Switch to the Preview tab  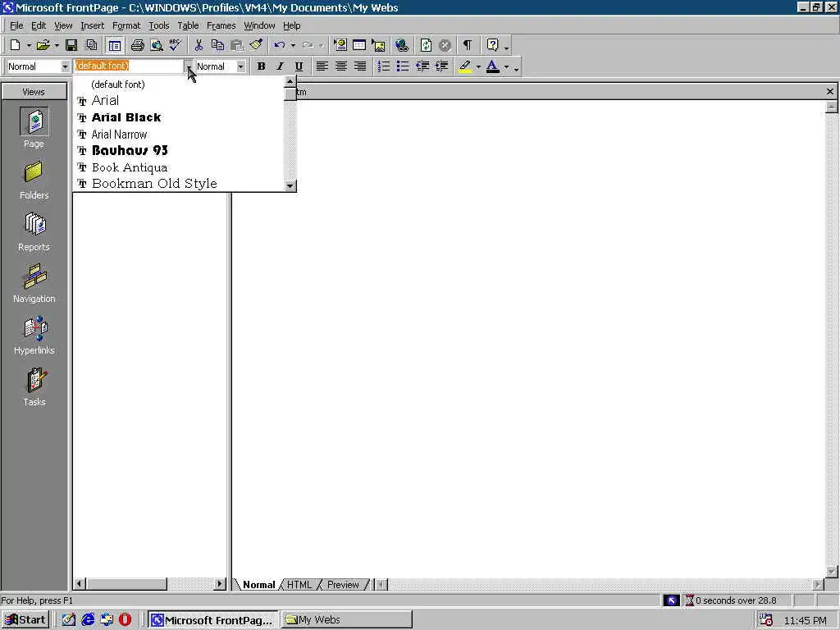coord(343,584)
